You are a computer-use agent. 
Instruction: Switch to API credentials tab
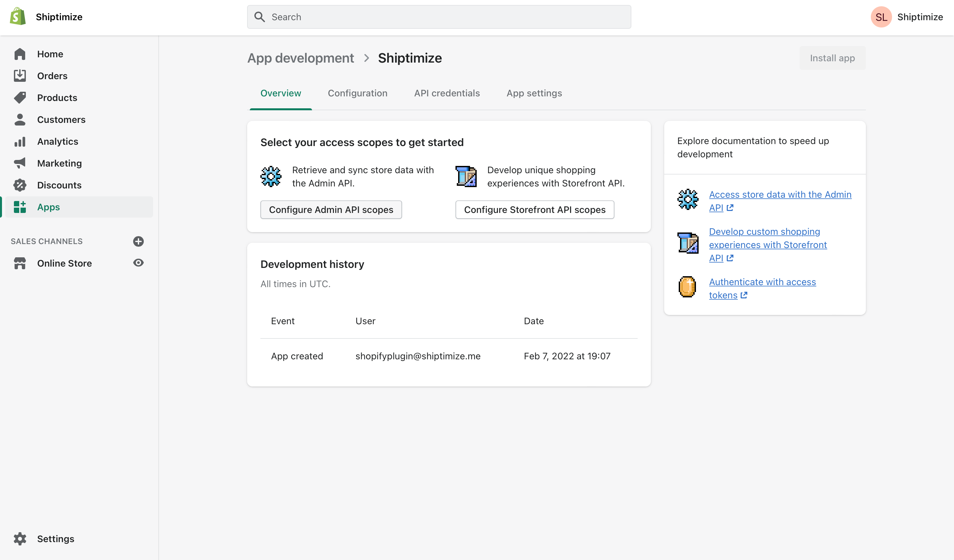[x=447, y=93]
